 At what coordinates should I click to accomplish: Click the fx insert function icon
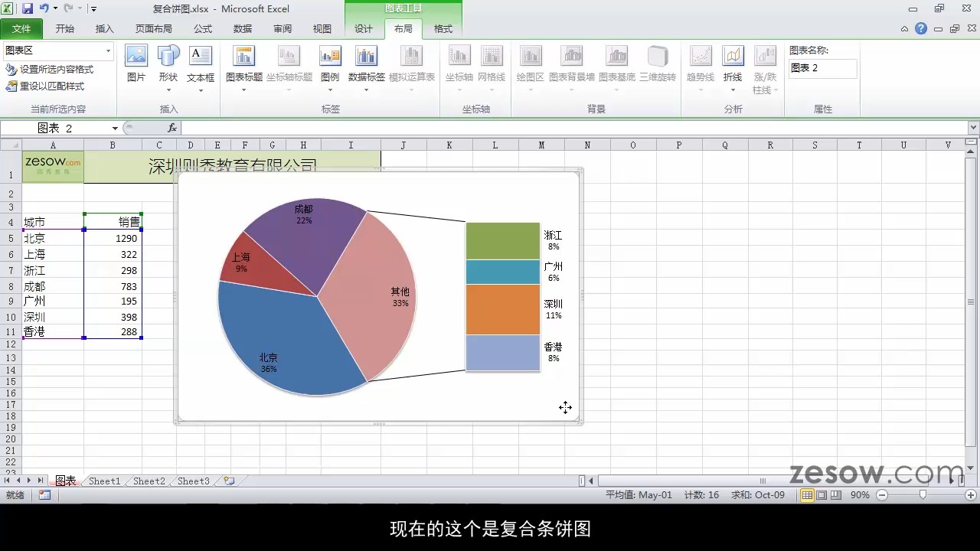172,128
